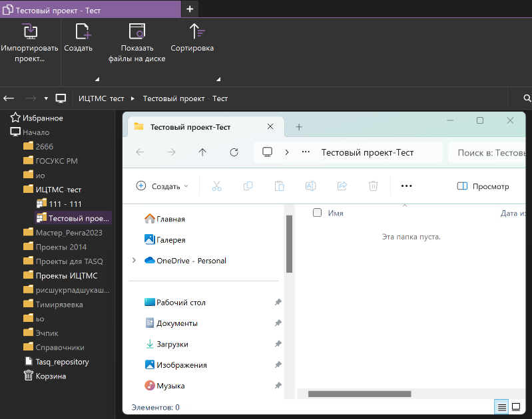The width and height of the screenshot is (532, 419).
Task: Add a new tab next to Тестовый проект - Тест
Action: [190, 9]
